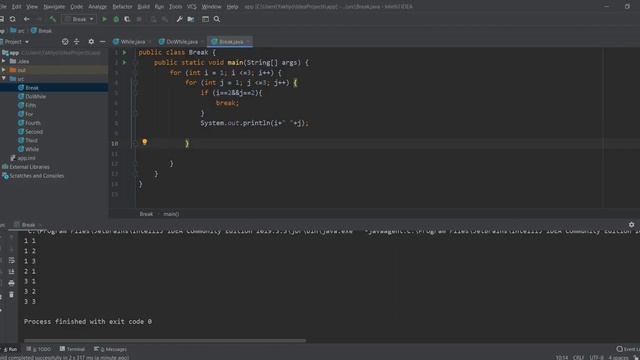Image resolution: width=640 pixels, height=360 pixels.
Task: Open the View menu
Action: 31,7
